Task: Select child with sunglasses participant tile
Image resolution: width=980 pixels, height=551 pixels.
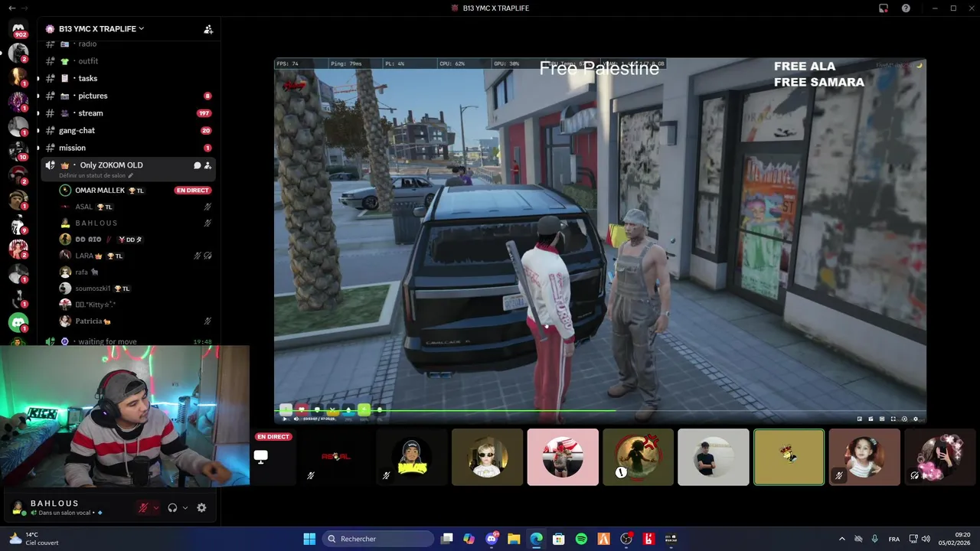Action: click(487, 457)
